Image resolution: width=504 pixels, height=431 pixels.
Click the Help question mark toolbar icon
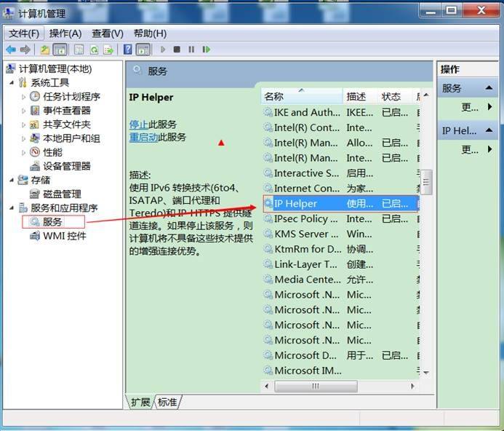pyautogui.click(x=128, y=50)
